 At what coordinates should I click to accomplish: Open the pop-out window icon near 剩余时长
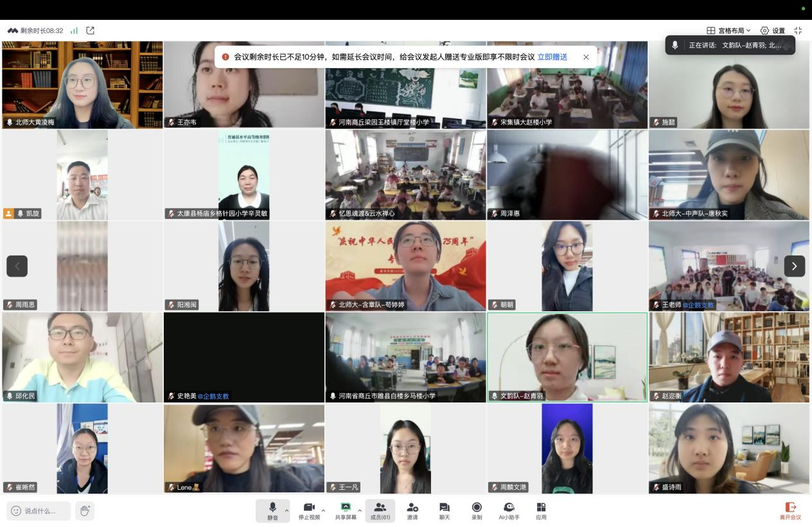click(90, 30)
